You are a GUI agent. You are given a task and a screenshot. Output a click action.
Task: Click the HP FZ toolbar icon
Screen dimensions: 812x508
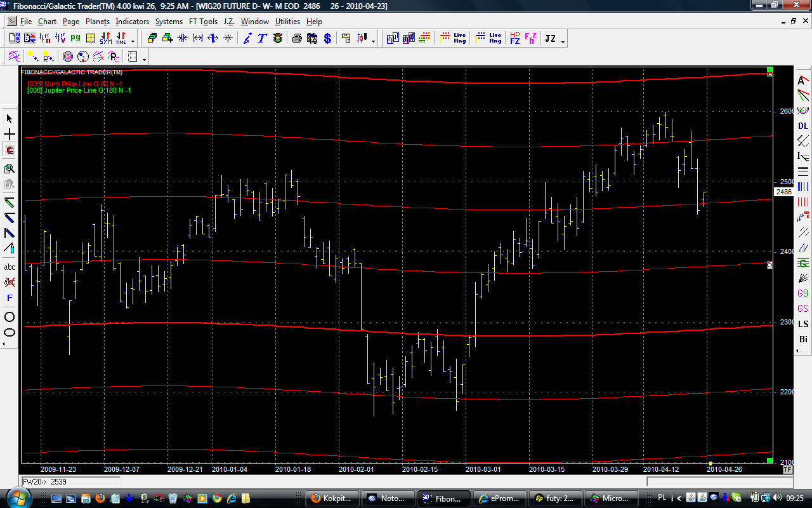514,38
